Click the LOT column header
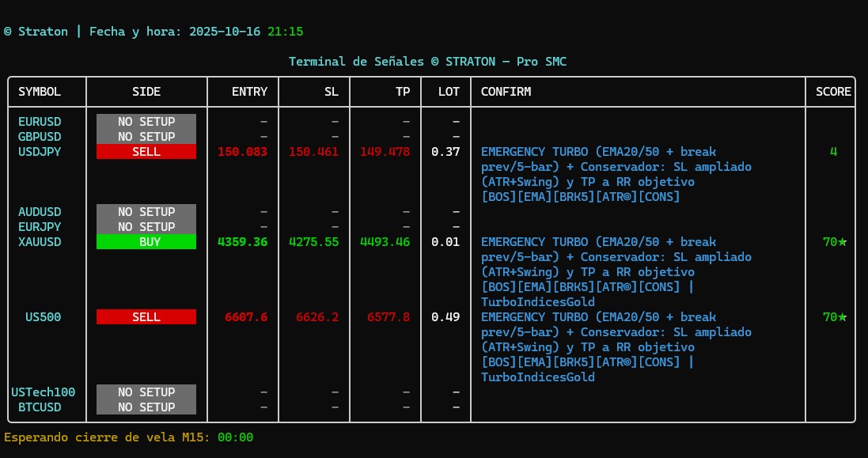This screenshot has width=868, height=458. point(449,92)
